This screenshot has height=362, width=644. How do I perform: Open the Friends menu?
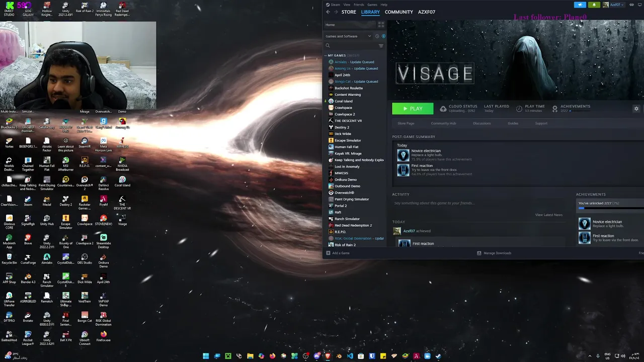[359, 5]
